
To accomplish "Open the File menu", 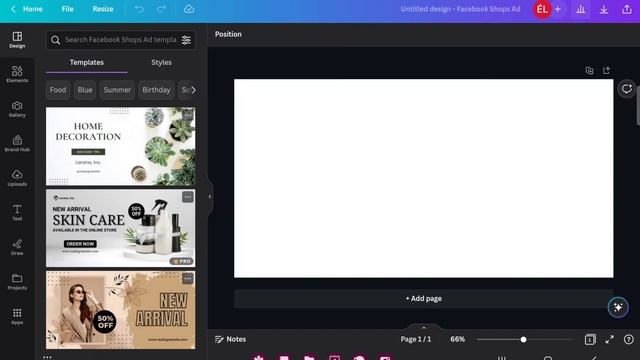I will (x=67, y=9).
